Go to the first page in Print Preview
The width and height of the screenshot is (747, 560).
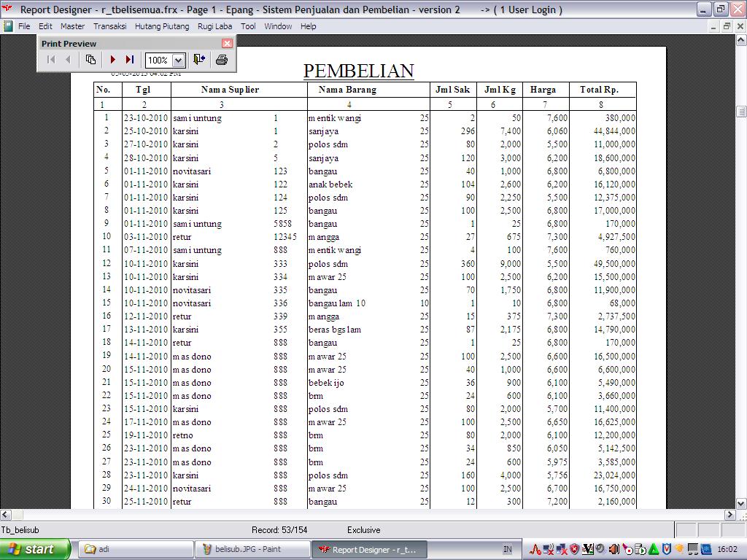point(51,60)
